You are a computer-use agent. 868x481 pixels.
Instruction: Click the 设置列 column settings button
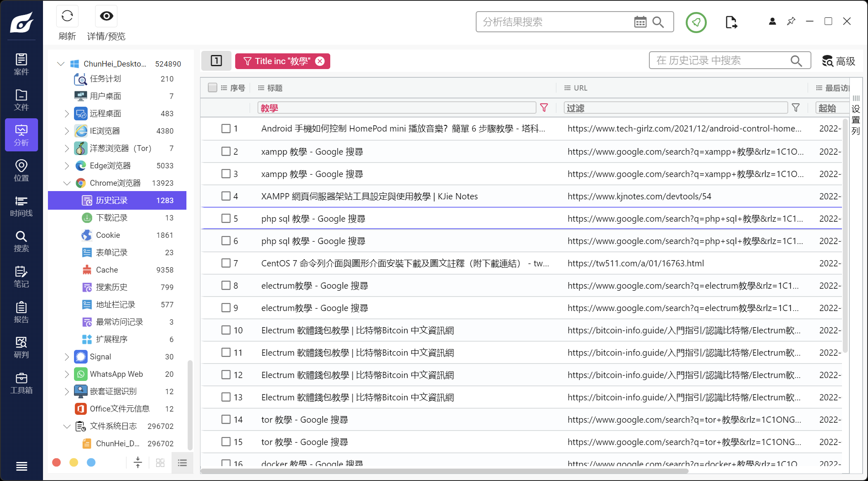(x=856, y=115)
